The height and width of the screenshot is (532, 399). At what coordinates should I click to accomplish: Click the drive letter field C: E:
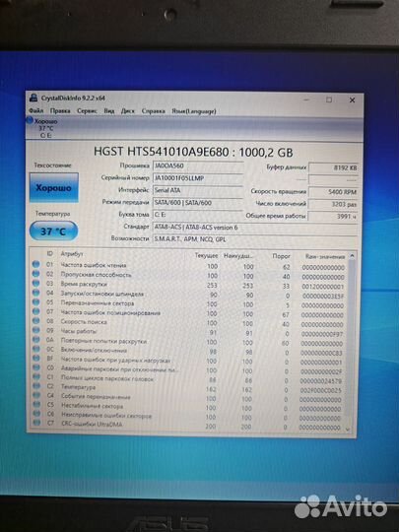(198, 215)
